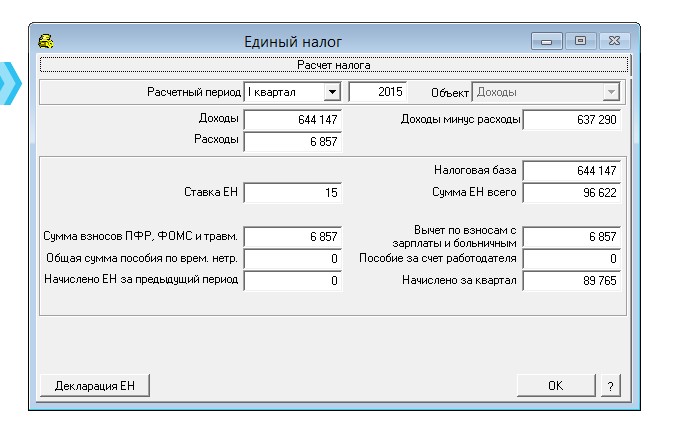Click Общая сумма пособия field
This screenshot has width=688, height=431.
click(x=292, y=259)
